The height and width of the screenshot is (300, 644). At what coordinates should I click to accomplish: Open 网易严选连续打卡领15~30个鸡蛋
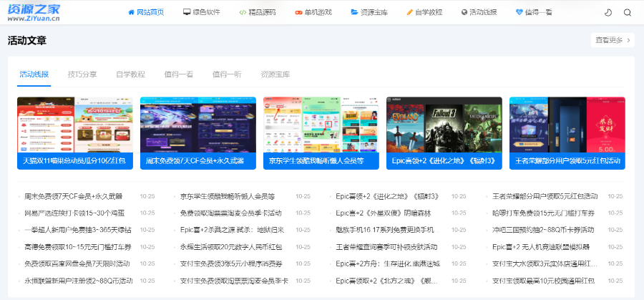(74, 213)
